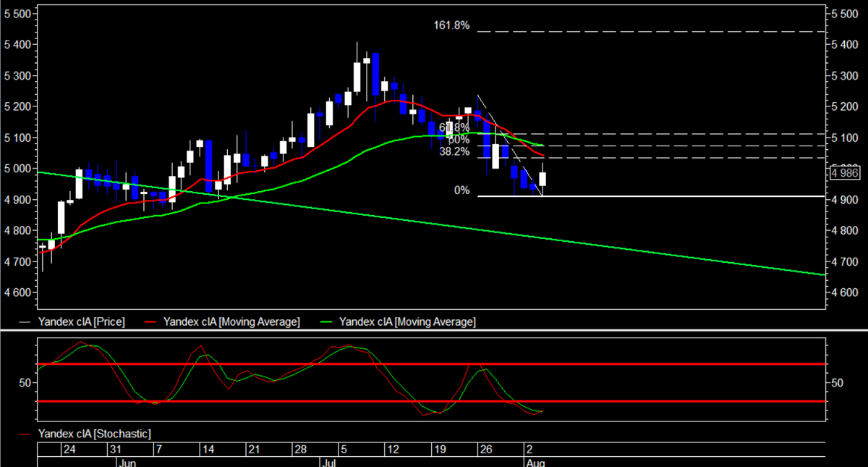Click the long green descending trendline
The image size is (868, 467).
[430, 223]
